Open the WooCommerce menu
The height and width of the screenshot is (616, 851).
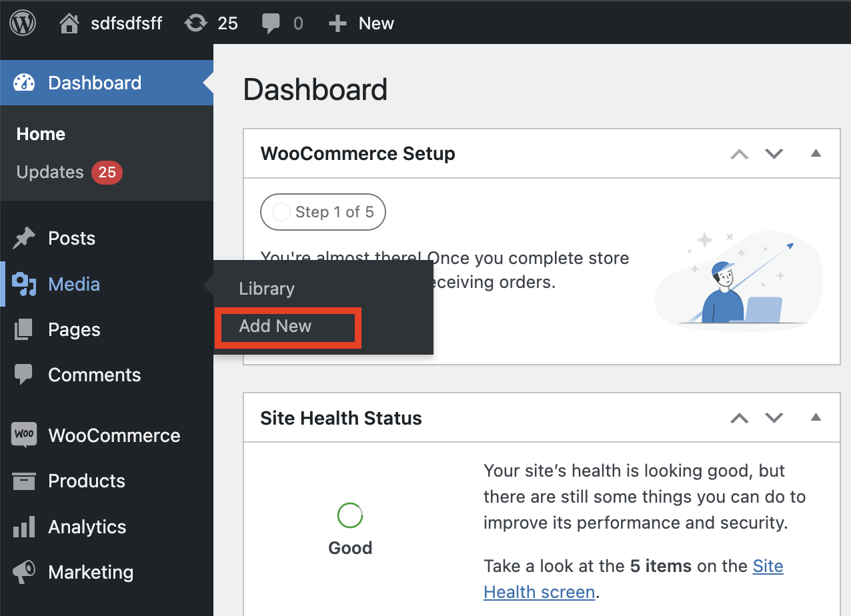[107, 435]
